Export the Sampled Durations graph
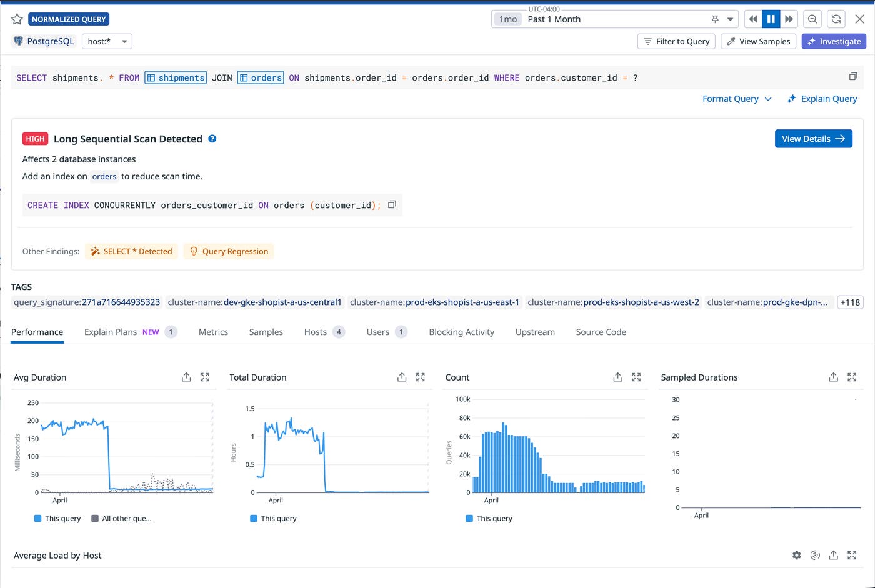Screen dimensions: 875x588 pyautogui.click(x=833, y=377)
